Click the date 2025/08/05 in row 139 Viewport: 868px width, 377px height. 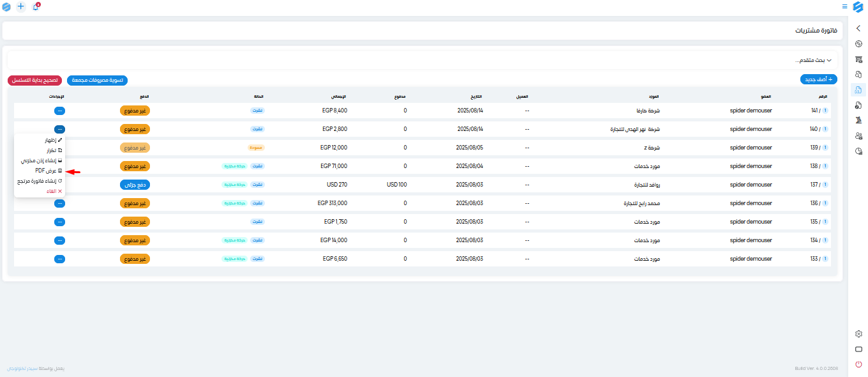point(470,148)
